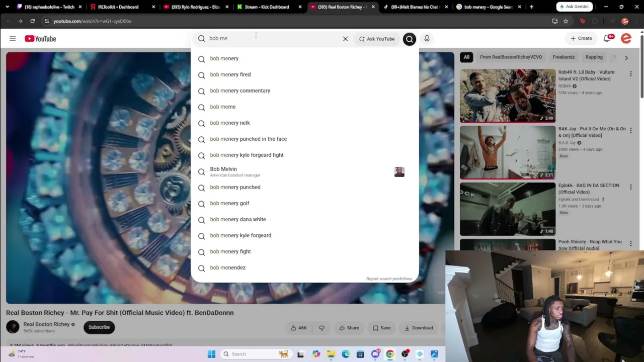644x362 pixels.
Task: Choose the "bob menery kyle forgeard" suggestion
Action: (x=304, y=235)
